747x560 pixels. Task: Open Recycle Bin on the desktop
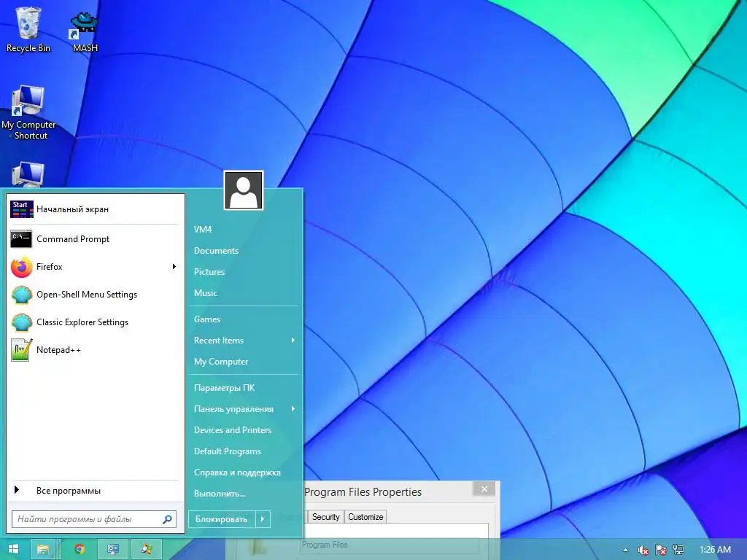pos(28,29)
